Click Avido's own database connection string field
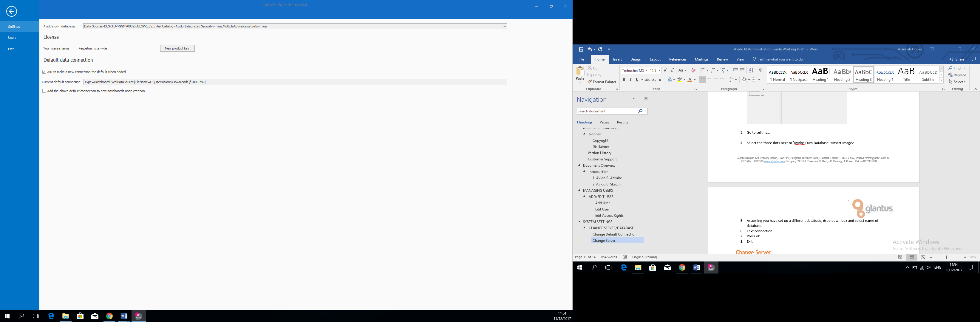 (x=292, y=26)
